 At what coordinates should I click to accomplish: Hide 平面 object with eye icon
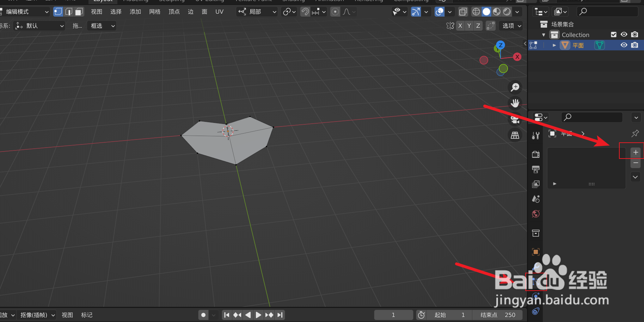point(624,45)
